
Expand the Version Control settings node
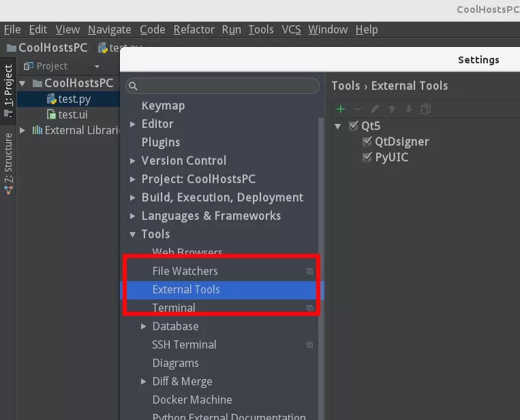[x=133, y=161]
